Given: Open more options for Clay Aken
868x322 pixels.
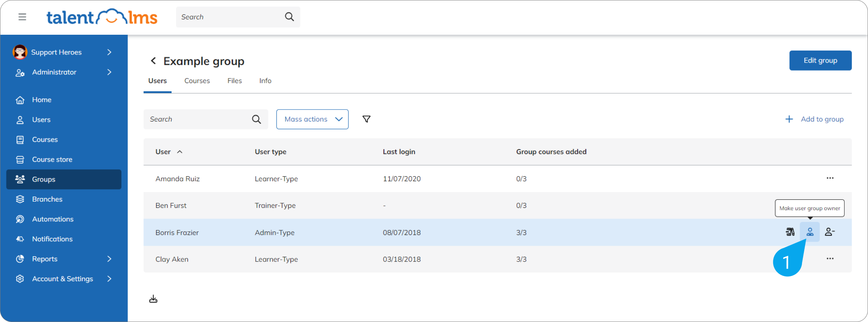Looking at the screenshot, I should tap(830, 259).
